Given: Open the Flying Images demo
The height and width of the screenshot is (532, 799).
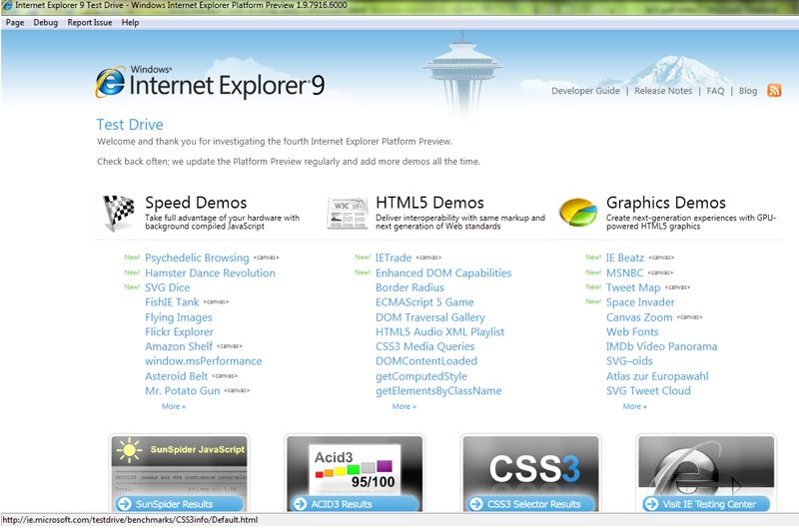Looking at the screenshot, I should pyautogui.click(x=179, y=317).
